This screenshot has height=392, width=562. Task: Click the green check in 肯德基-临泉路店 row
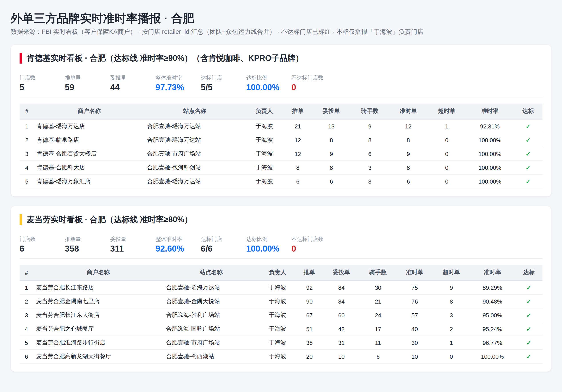(x=528, y=140)
